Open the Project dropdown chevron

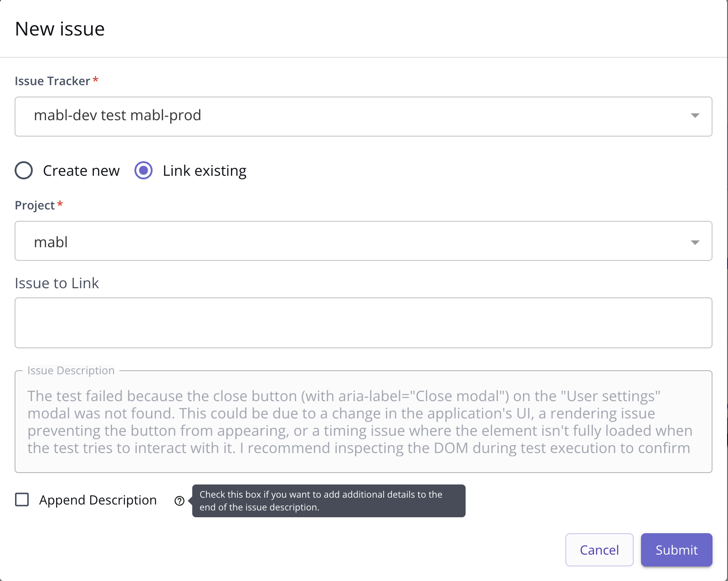click(694, 242)
